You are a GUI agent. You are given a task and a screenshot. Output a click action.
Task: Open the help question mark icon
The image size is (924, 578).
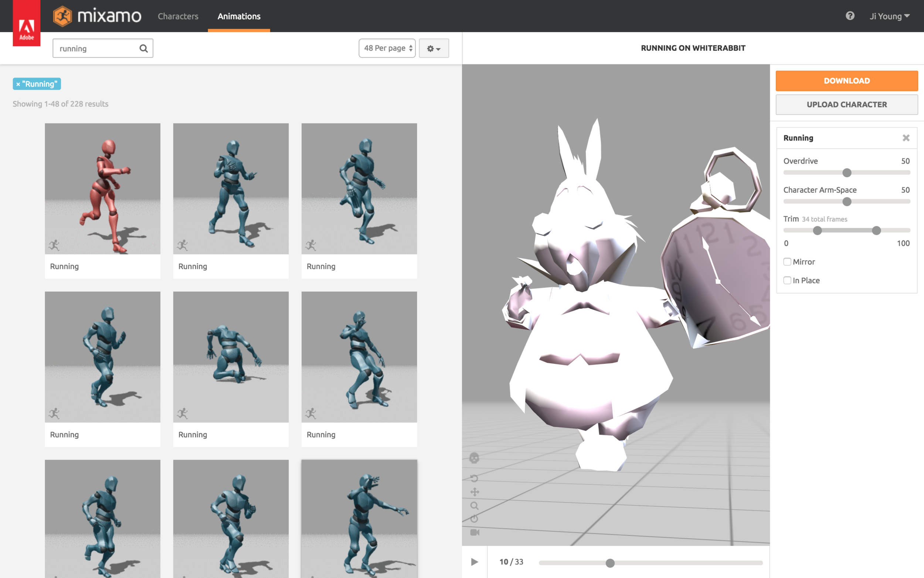(850, 16)
